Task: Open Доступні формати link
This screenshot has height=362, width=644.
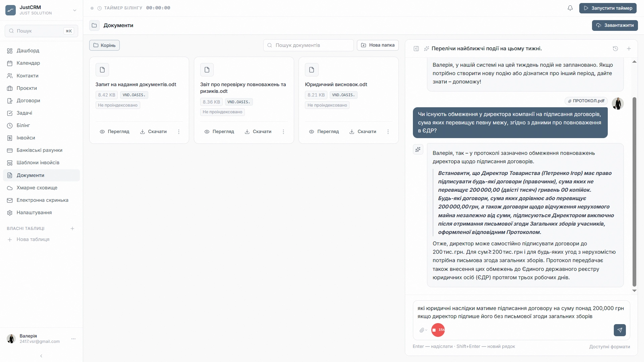Action: pos(609,347)
